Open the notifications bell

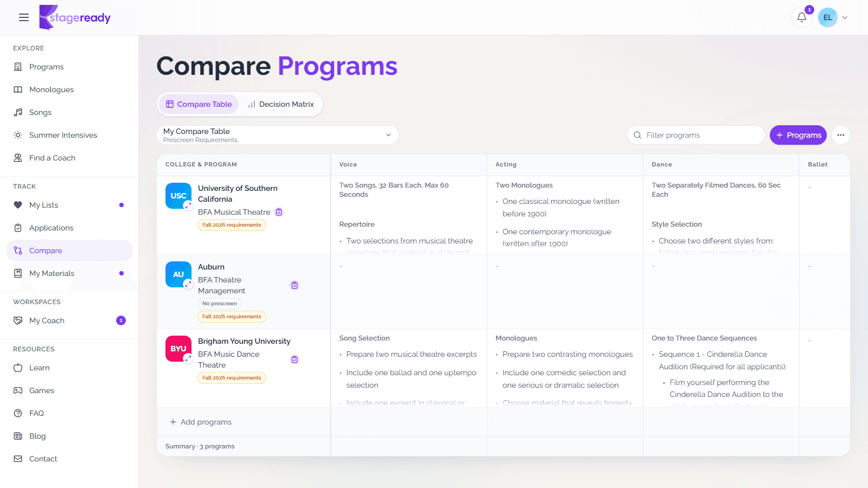click(802, 17)
